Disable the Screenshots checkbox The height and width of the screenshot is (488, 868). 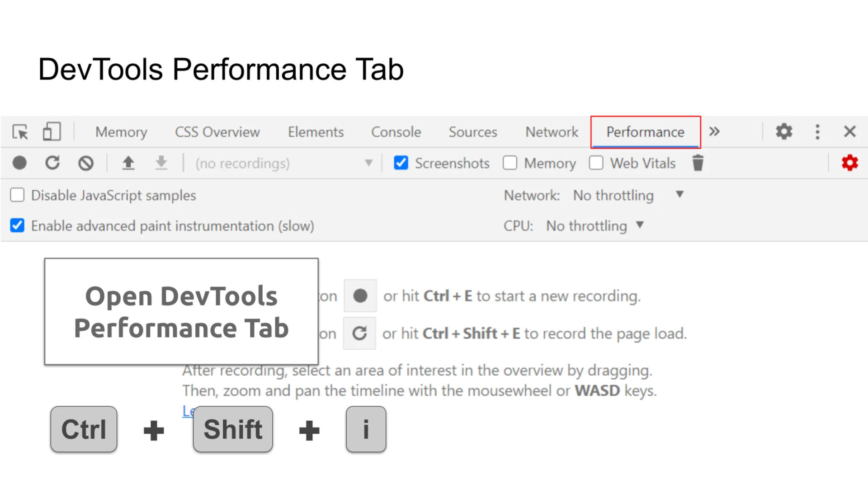point(401,163)
